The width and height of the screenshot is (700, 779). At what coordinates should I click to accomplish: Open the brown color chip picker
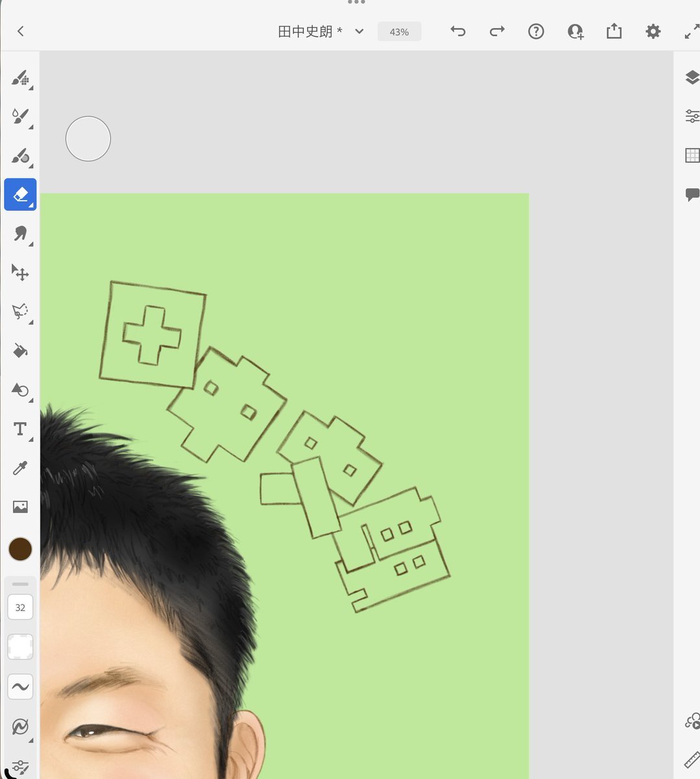click(x=20, y=549)
